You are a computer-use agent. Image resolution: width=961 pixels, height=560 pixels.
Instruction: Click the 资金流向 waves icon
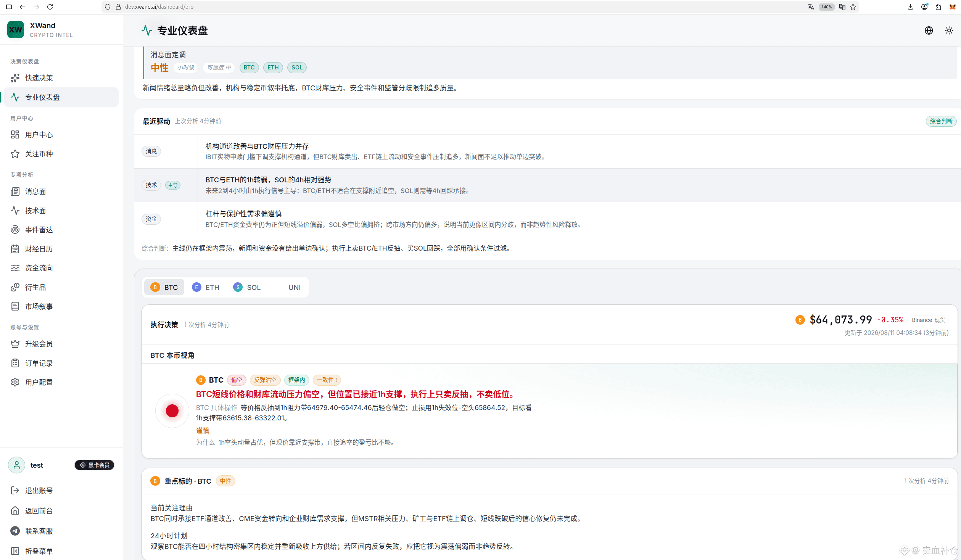(15, 268)
